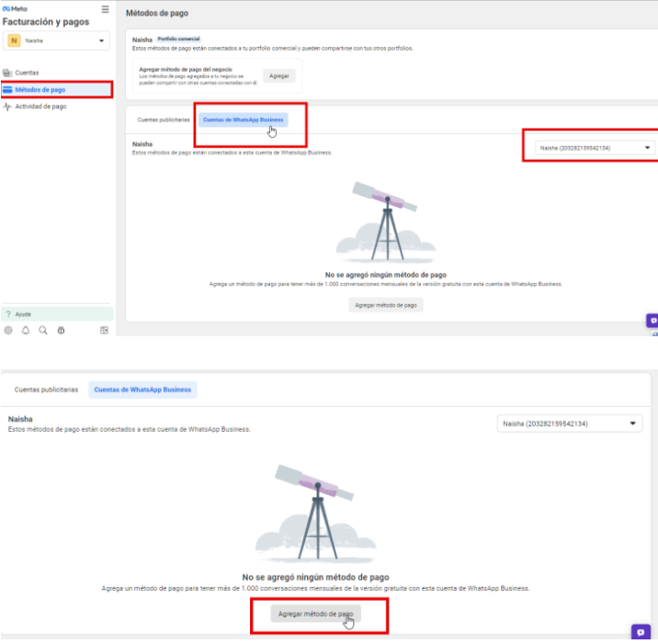Click the Ayuda question mark icon

[x=8, y=314]
